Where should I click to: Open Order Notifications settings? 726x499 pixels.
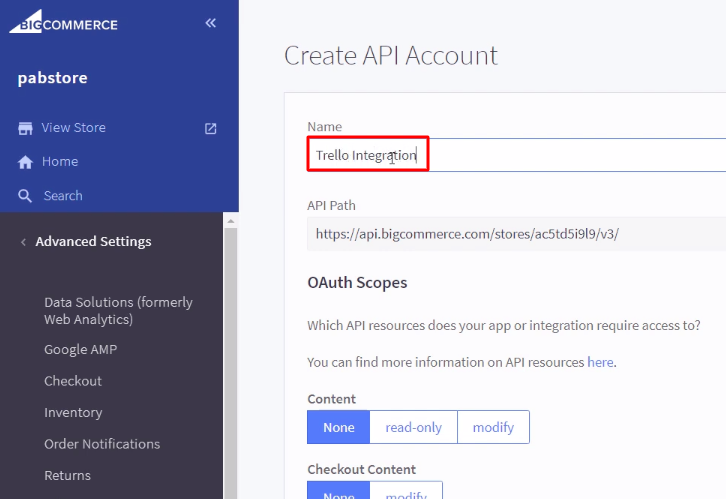tap(102, 444)
